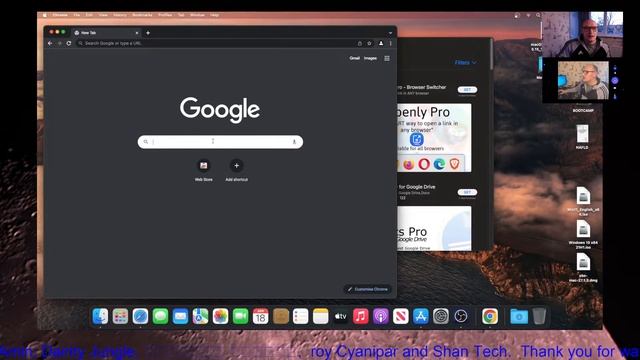Click the Openly Pro app screenshot
The height and width of the screenshot is (360, 640).
(x=434, y=138)
